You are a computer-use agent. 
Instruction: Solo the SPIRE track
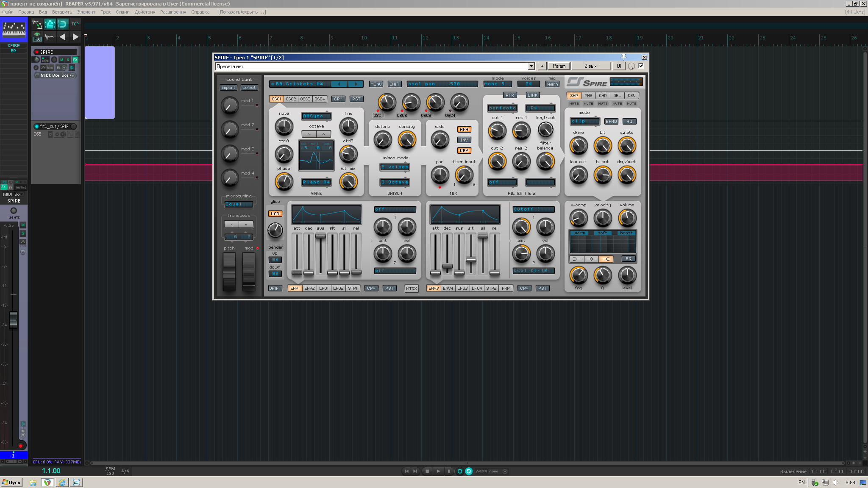point(68,60)
